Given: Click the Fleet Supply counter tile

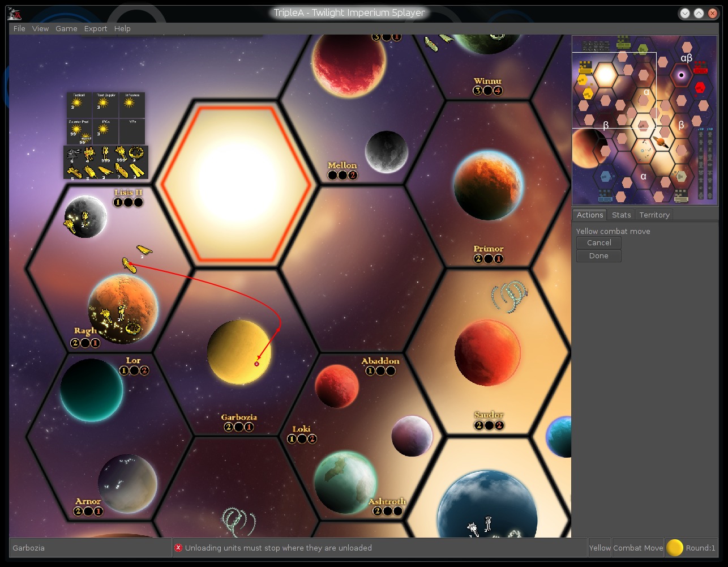Looking at the screenshot, I should (106, 105).
